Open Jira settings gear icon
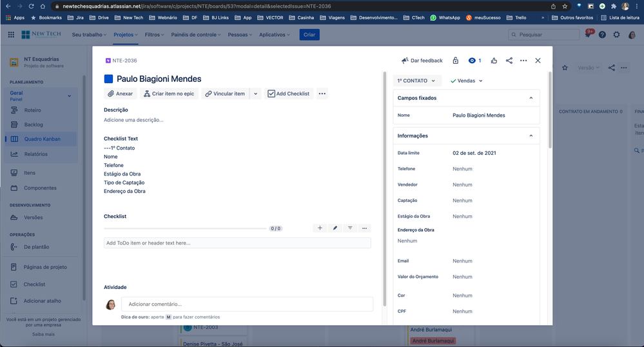The height and width of the screenshot is (347, 644). point(616,35)
